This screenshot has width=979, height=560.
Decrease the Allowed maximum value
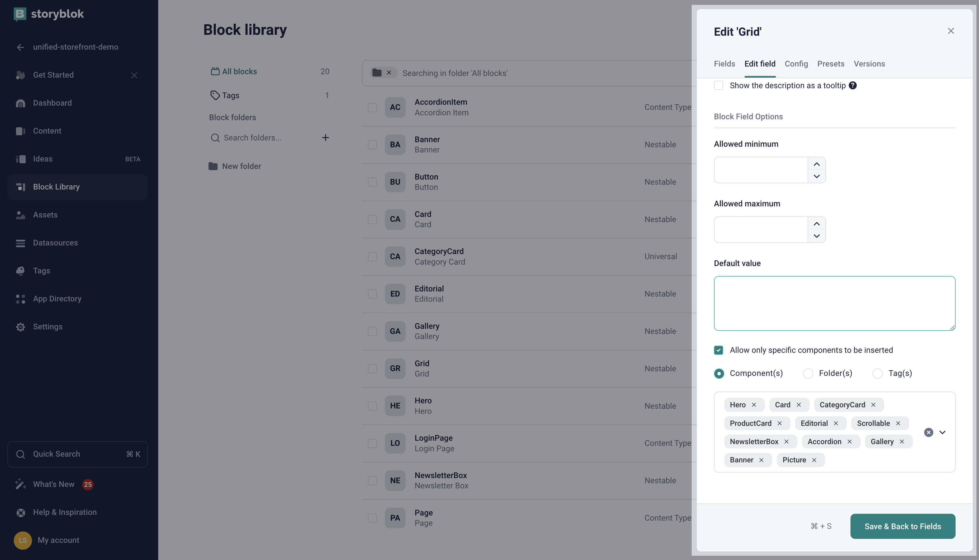(816, 236)
